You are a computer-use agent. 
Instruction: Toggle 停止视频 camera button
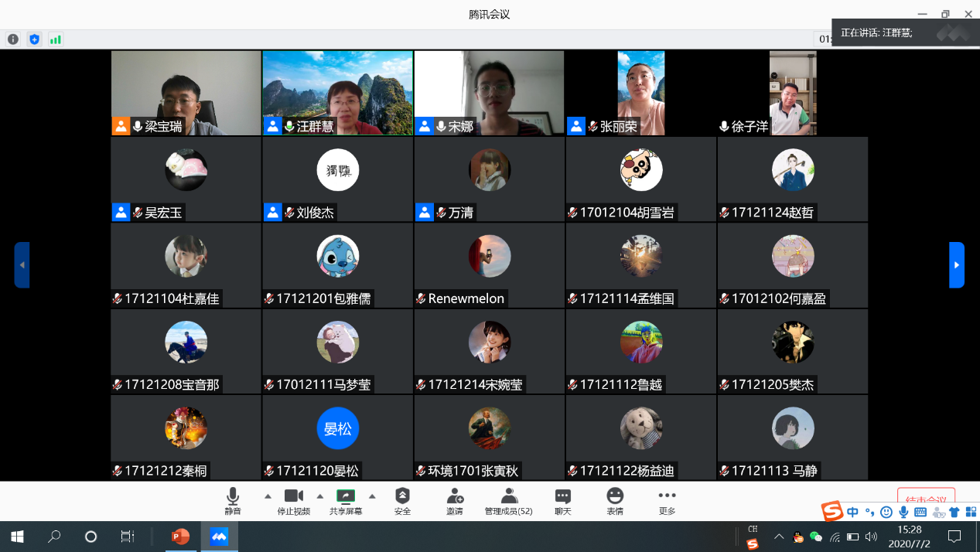pyautogui.click(x=294, y=500)
